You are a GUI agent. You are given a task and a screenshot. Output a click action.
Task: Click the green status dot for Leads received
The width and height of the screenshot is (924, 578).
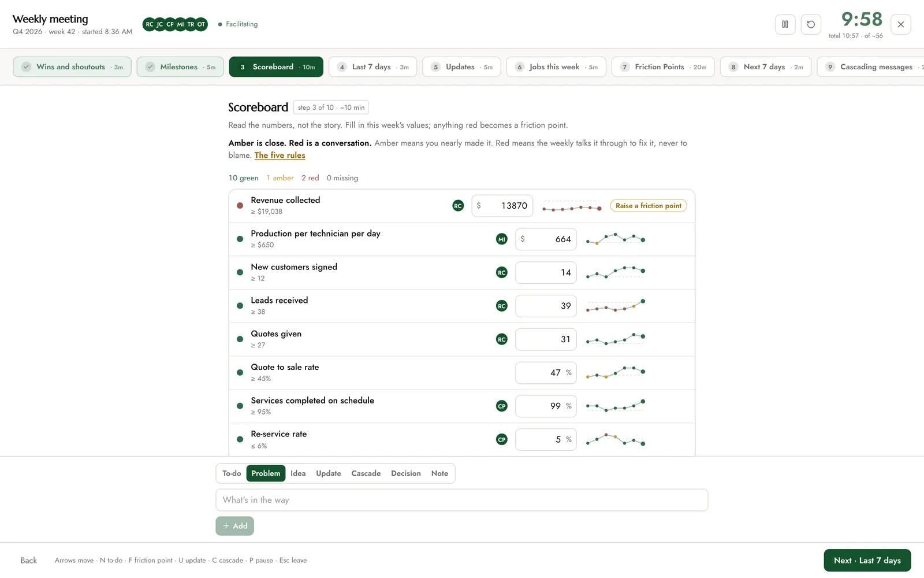tap(240, 306)
